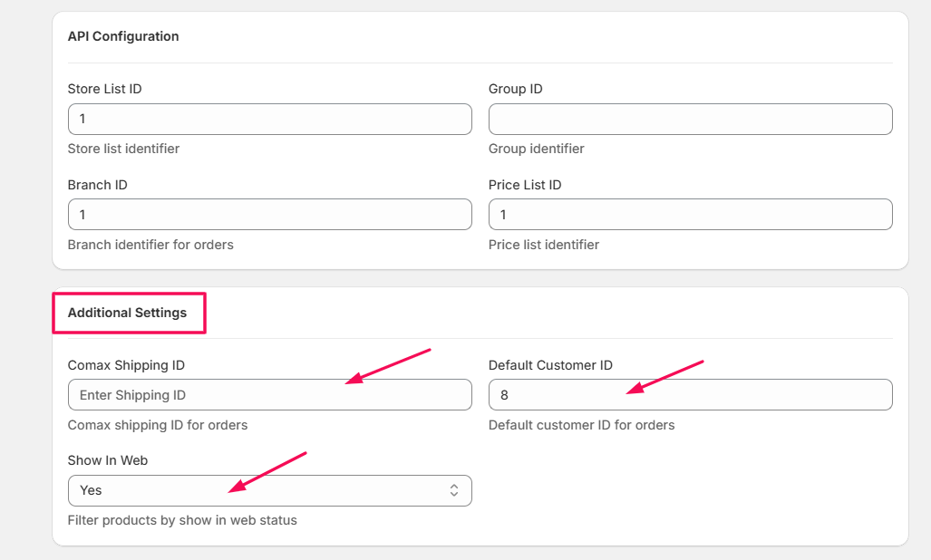
Task: Click the Group ID label text
Action: (x=515, y=89)
